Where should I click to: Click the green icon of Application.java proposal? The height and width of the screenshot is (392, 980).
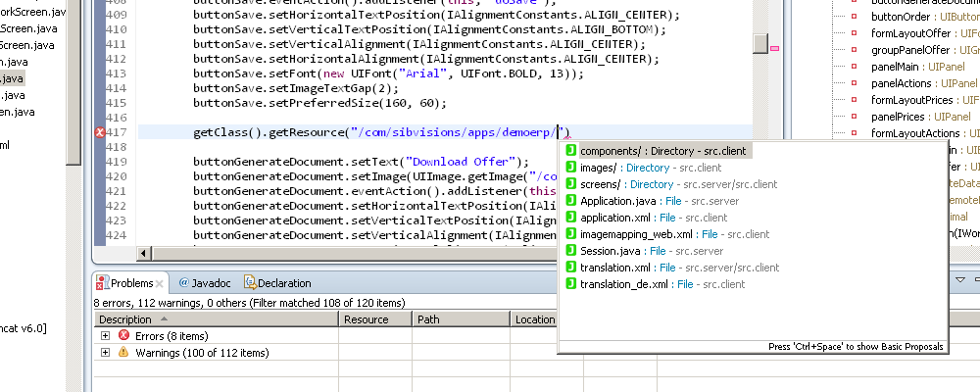pos(570,201)
